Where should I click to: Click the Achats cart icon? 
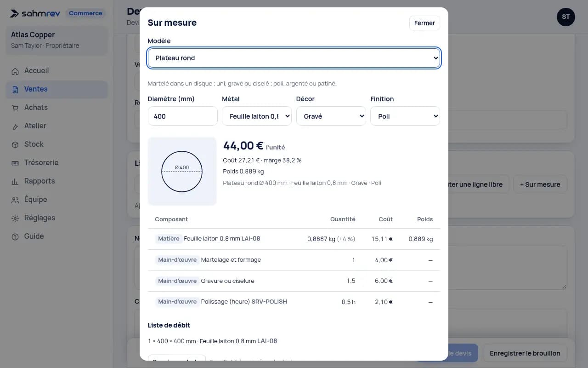coord(15,108)
